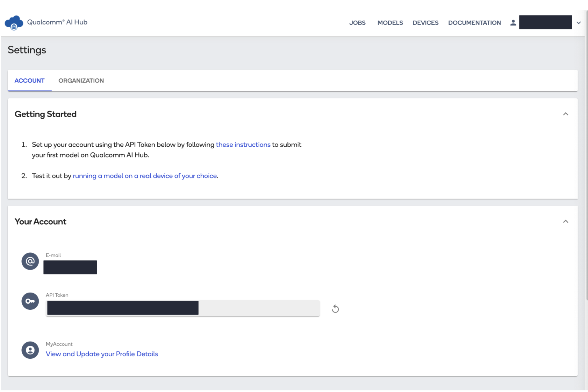Click the Getting Started heading

(45, 114)
